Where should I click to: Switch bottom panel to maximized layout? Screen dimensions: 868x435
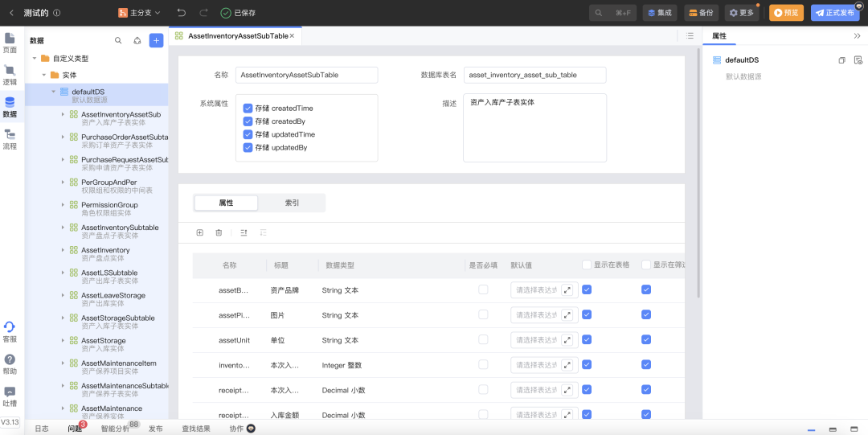tap(853, 429)
